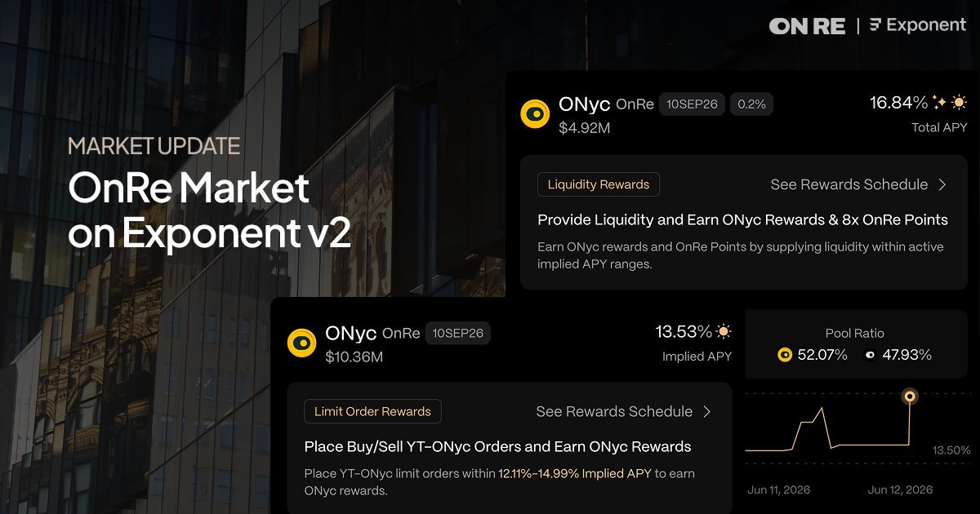Click the OnRe label in the $10.36M card

[401, 333]
